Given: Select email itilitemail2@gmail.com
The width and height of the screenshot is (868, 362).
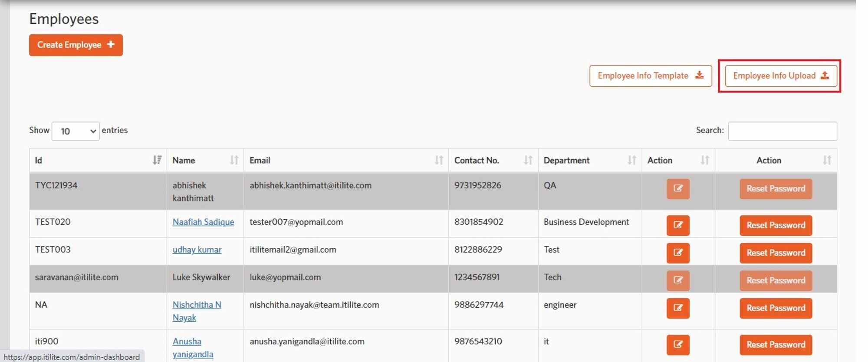Looking at the screenshot, I should click(x=293, y=250).
